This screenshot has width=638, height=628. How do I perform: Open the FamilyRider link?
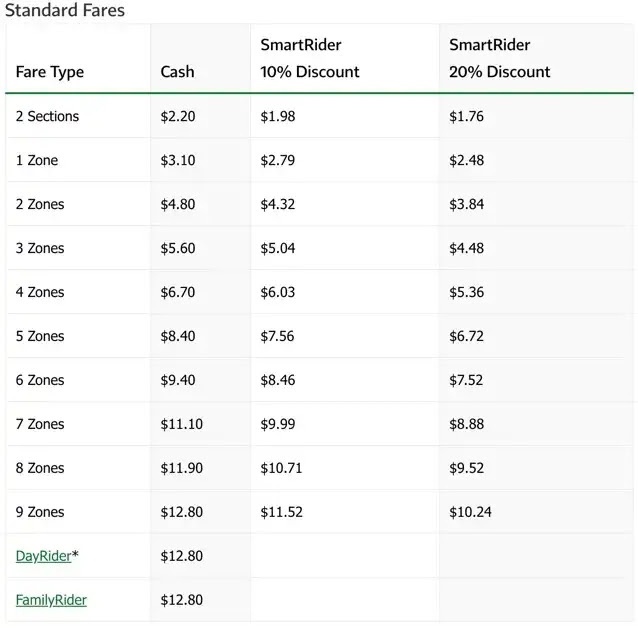51,600
